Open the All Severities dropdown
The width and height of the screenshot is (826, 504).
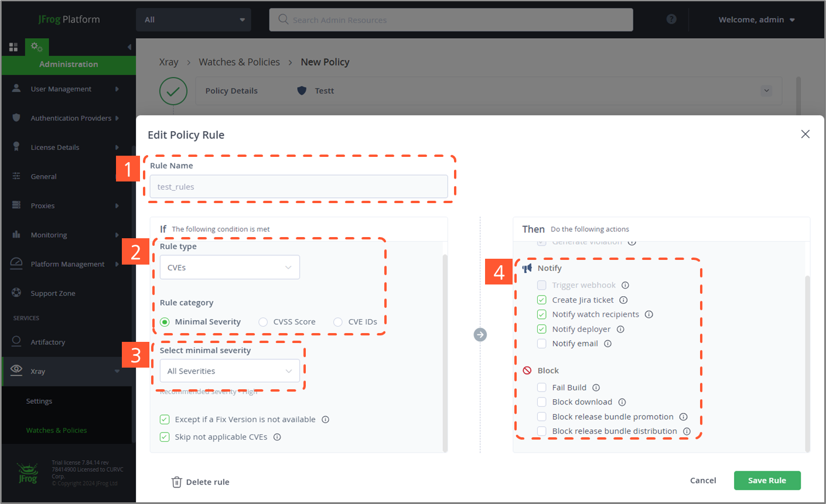(x=230, y=371)
